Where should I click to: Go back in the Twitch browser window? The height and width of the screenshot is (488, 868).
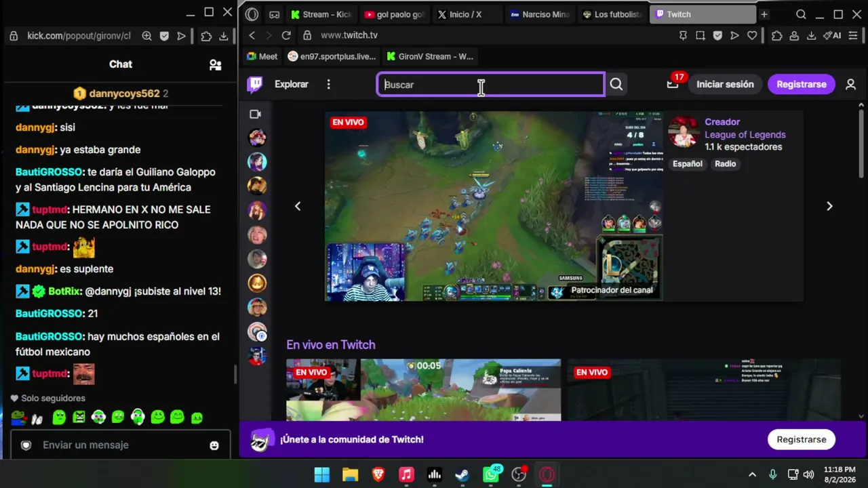tap(252, 35)
